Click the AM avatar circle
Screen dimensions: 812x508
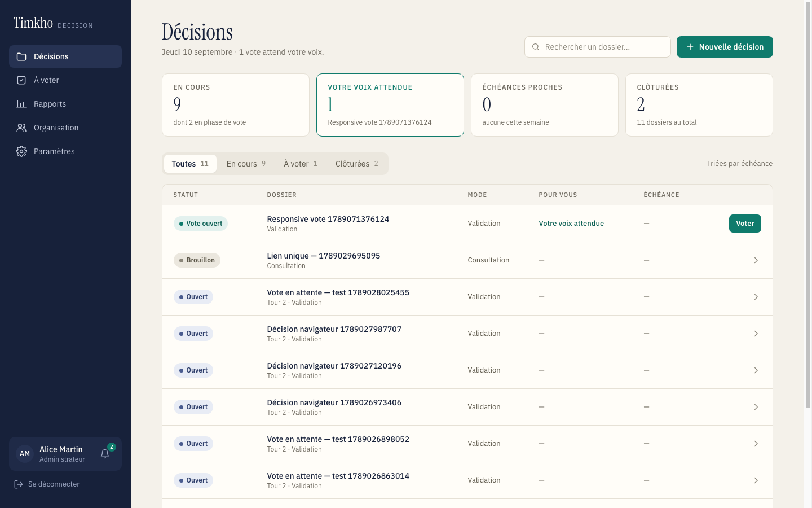(25, 454)
